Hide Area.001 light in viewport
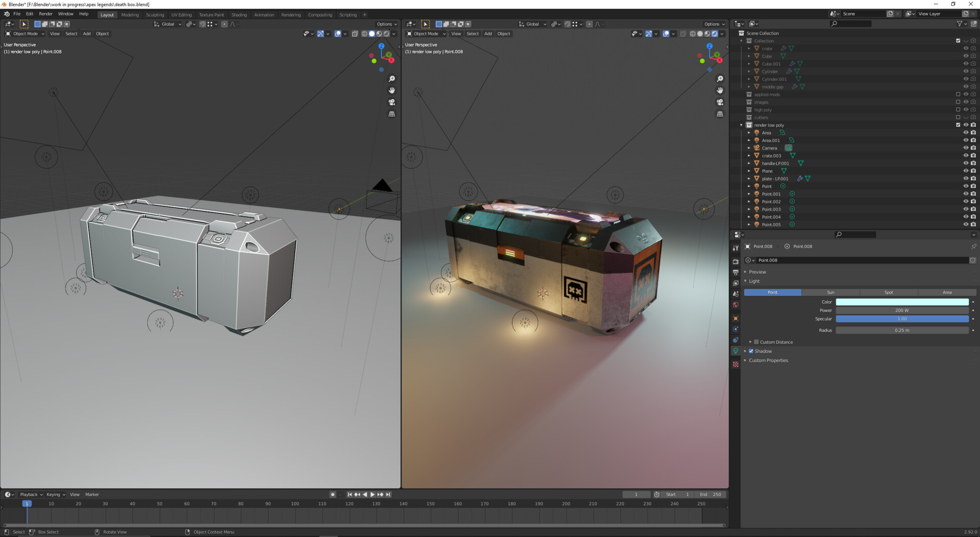The height and width of the screenshot is (537, 980). pyautogui.click(x=966, y=140)
